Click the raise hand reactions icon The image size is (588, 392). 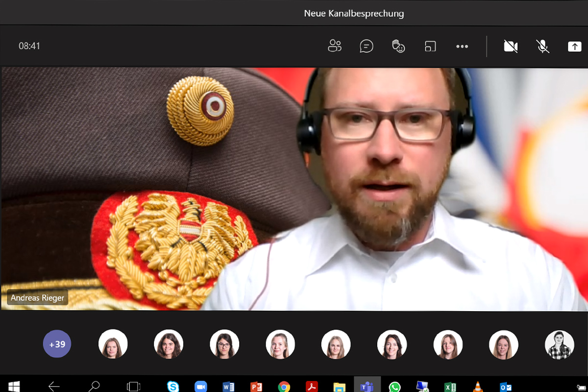click(x=398, y=46)
